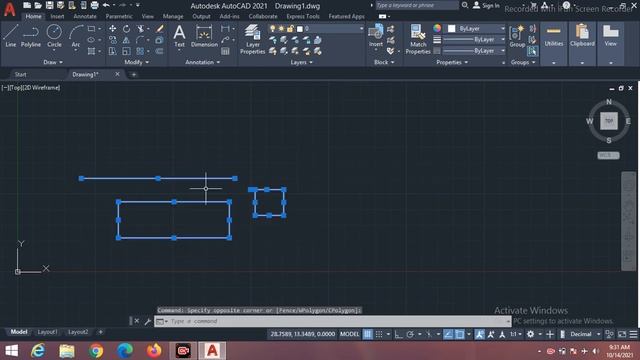This screenshot has height=360, width=640.
Task: Switch to the Start file tab
Action: (20, 74)
